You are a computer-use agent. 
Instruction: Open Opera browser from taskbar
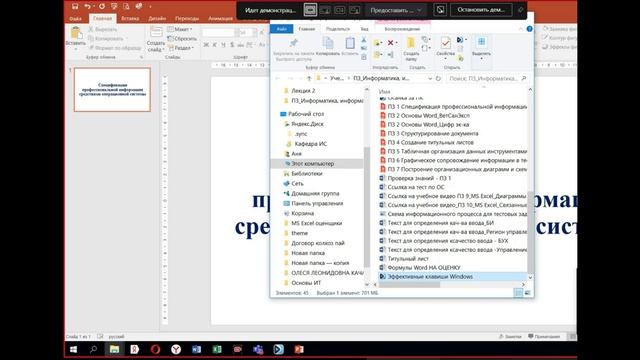click(155, 349)
